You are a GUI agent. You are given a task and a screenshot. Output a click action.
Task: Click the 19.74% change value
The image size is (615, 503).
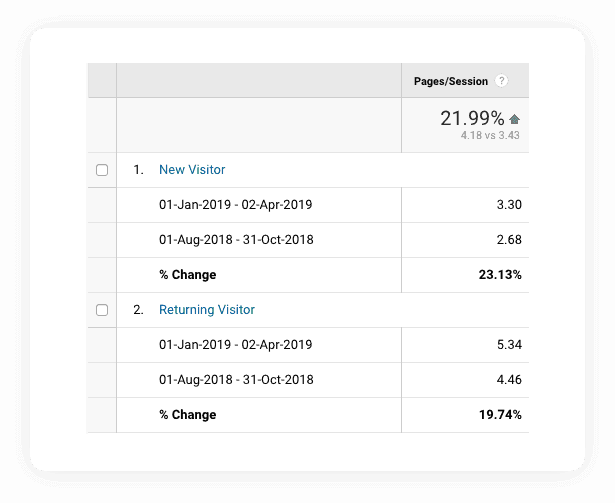[x=500, y=415]
